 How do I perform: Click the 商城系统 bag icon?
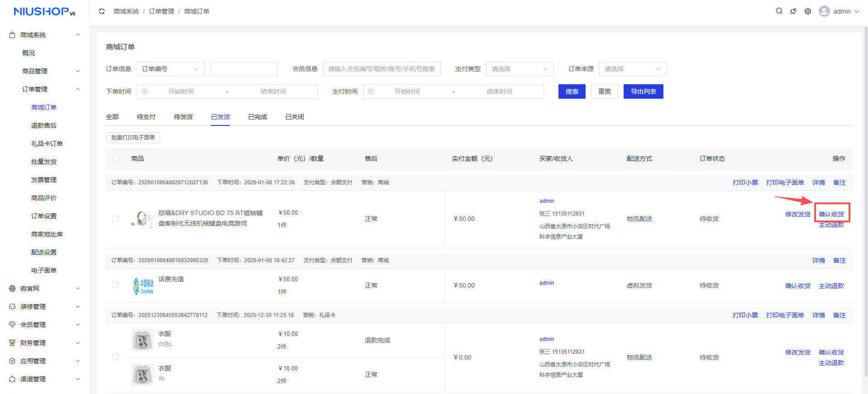point(12,35)
